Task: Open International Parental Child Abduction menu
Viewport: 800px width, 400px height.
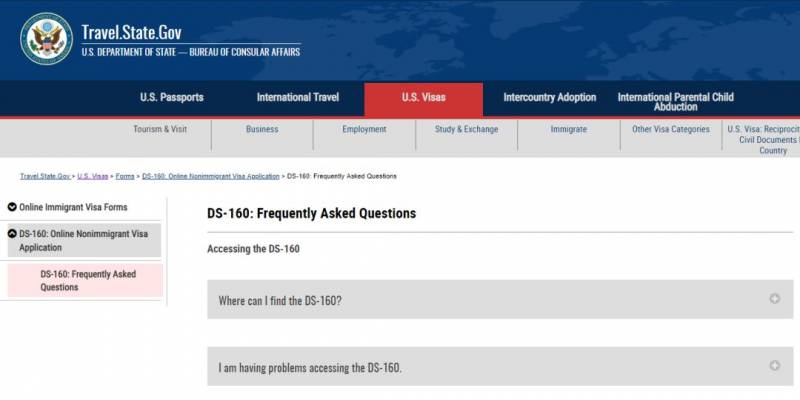Action: 675,101
